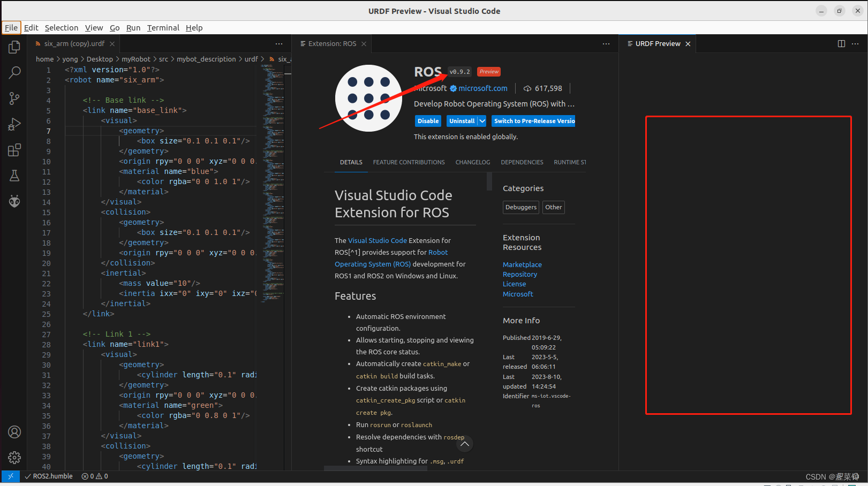Select the CHANGELOG tab
Screen dimensions: 868x486
pos(473,162)
